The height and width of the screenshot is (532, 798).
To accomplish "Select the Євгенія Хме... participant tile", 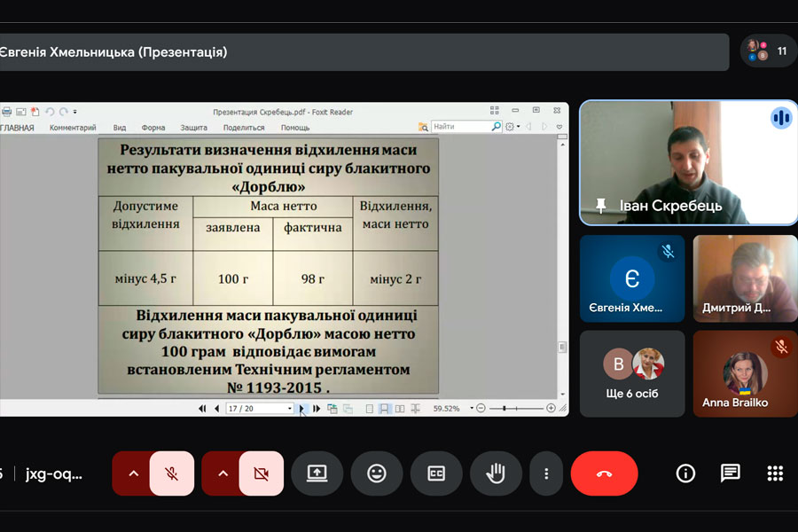I will pyautogui.click(x=632, y=278).
